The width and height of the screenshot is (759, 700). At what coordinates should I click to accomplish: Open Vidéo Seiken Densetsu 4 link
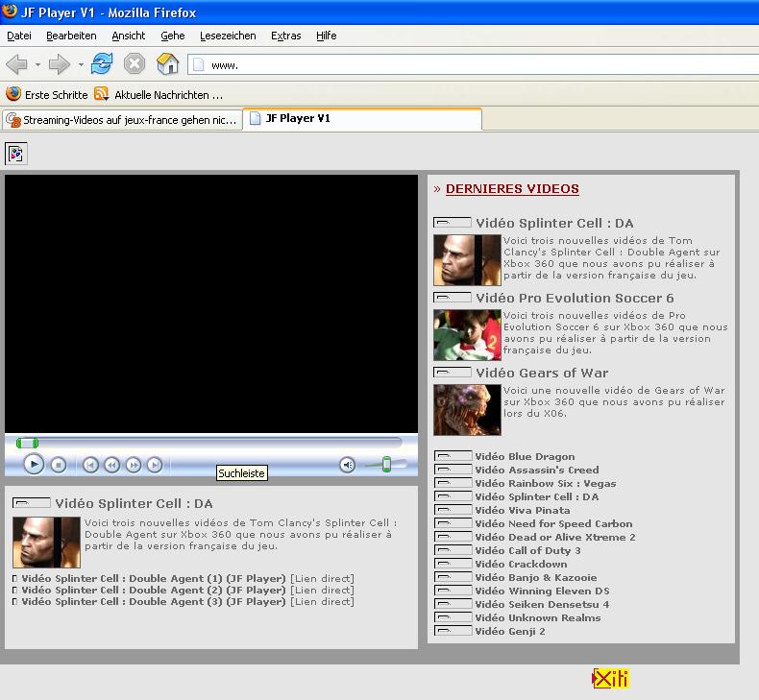point(542,604)
